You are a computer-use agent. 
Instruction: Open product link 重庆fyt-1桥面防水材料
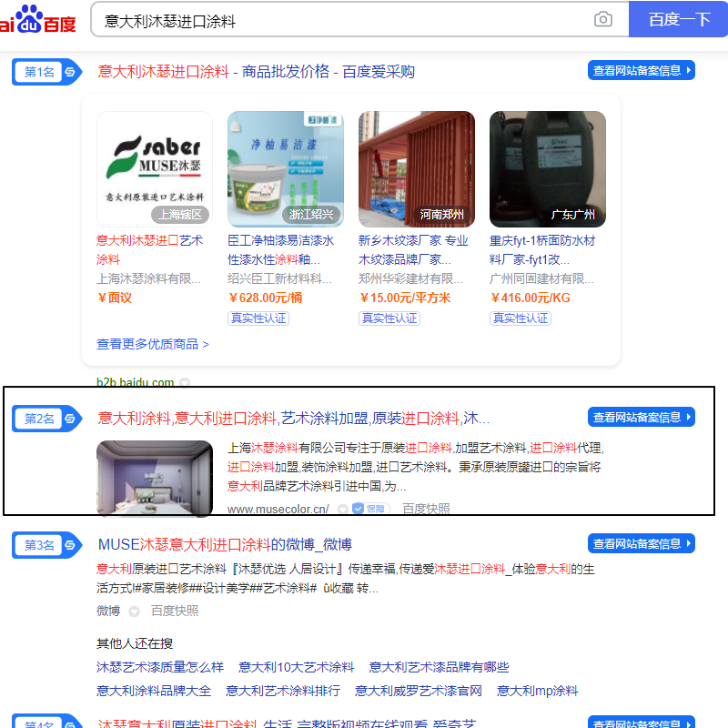tap(541, 249)
